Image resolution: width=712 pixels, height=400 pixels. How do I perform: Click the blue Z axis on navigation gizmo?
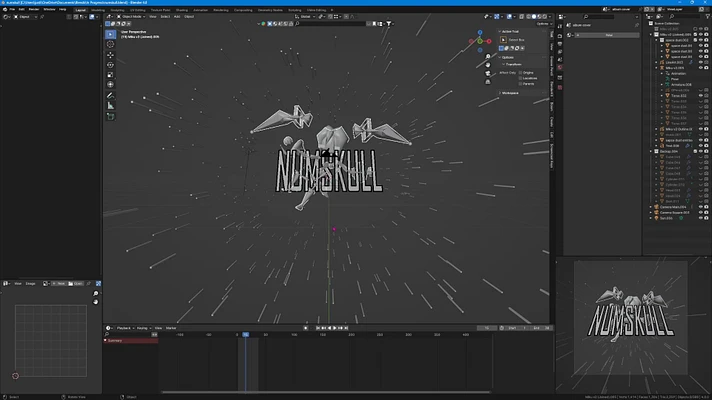(480, 32)
